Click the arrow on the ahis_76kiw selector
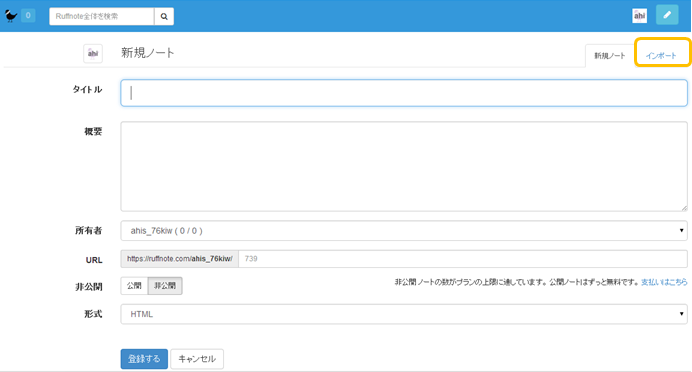Viewport: 692px width, 372px height. 681,231
